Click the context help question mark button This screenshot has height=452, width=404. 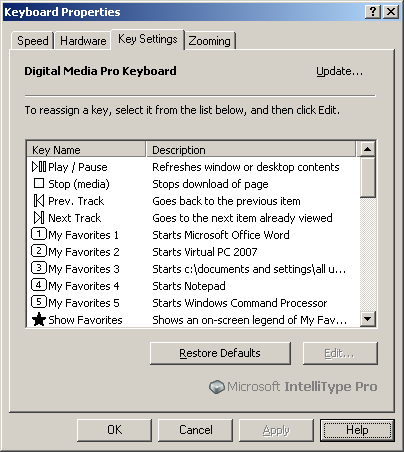[373, 12]
